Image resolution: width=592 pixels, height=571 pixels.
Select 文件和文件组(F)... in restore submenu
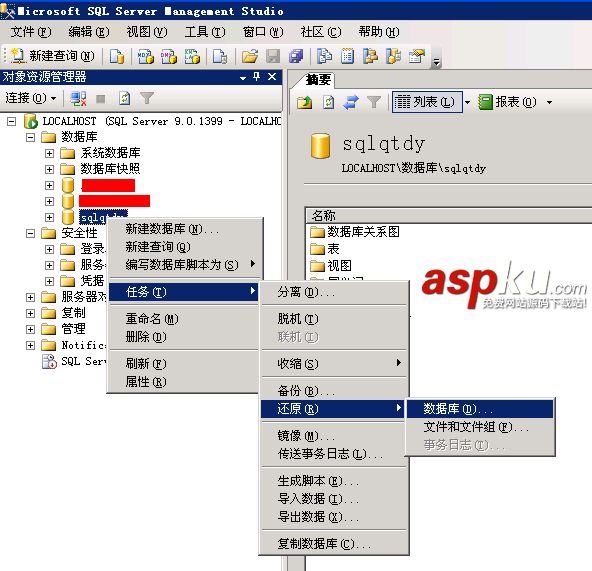(x=480, y=427)
